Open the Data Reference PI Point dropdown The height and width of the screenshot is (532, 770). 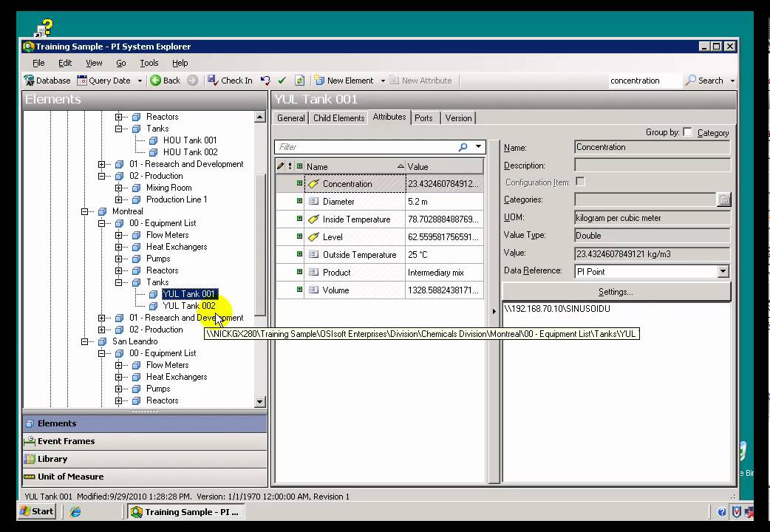coord(723,272)
